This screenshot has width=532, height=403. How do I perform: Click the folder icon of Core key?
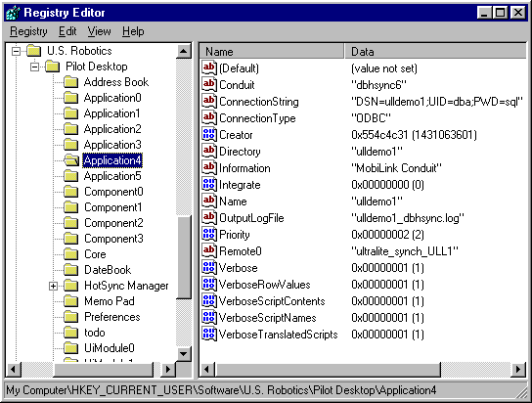(71, 254)
